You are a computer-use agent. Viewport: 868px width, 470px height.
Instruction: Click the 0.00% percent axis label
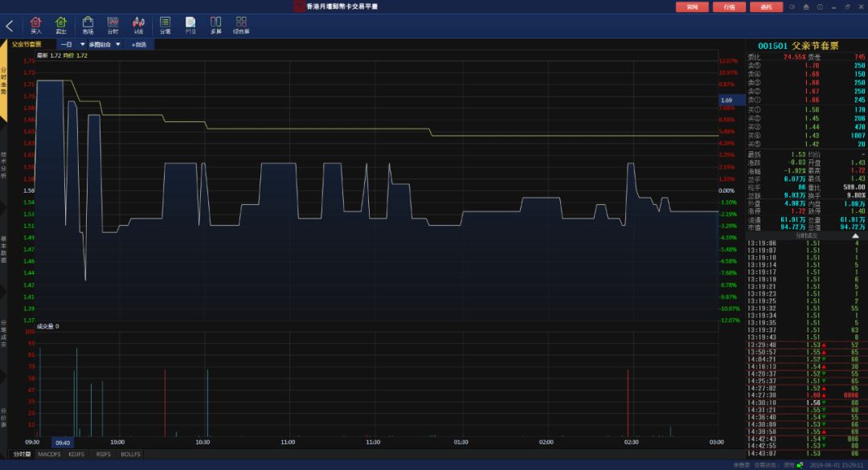coord(727,190)
